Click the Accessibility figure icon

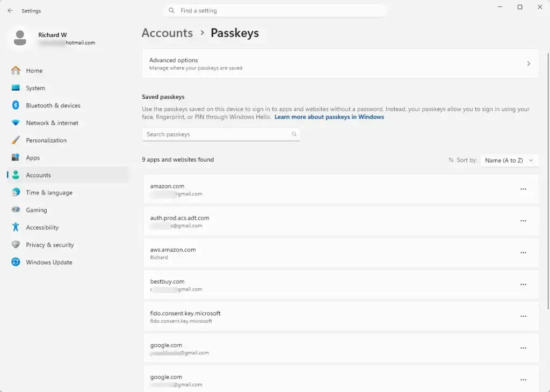coord(16,227)
